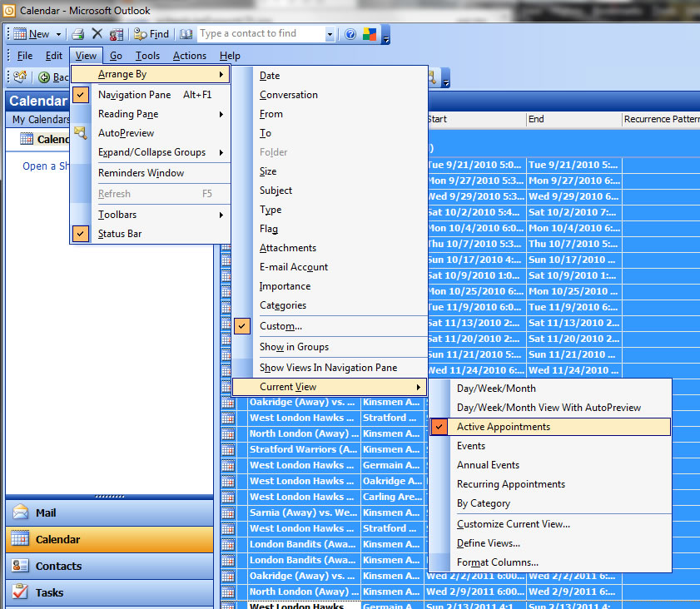Sort by the End column header
700x609 pixels.
tap(574, 119)
